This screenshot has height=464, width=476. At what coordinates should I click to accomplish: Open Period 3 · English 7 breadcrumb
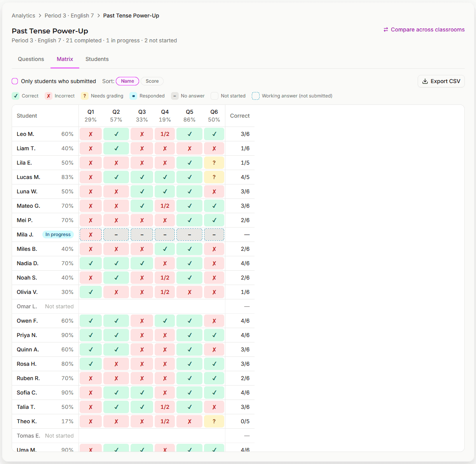coord(69,16)
